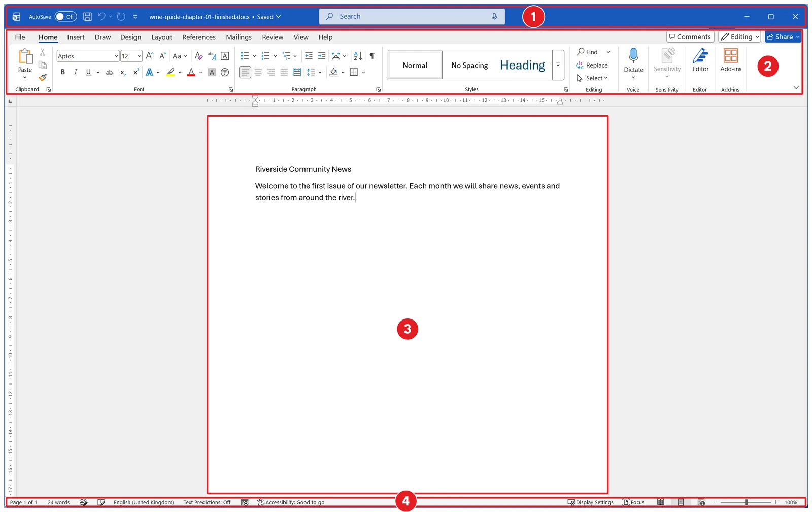Adjust the zoom slider handle

pyautogui.click(x=746, y=502)
